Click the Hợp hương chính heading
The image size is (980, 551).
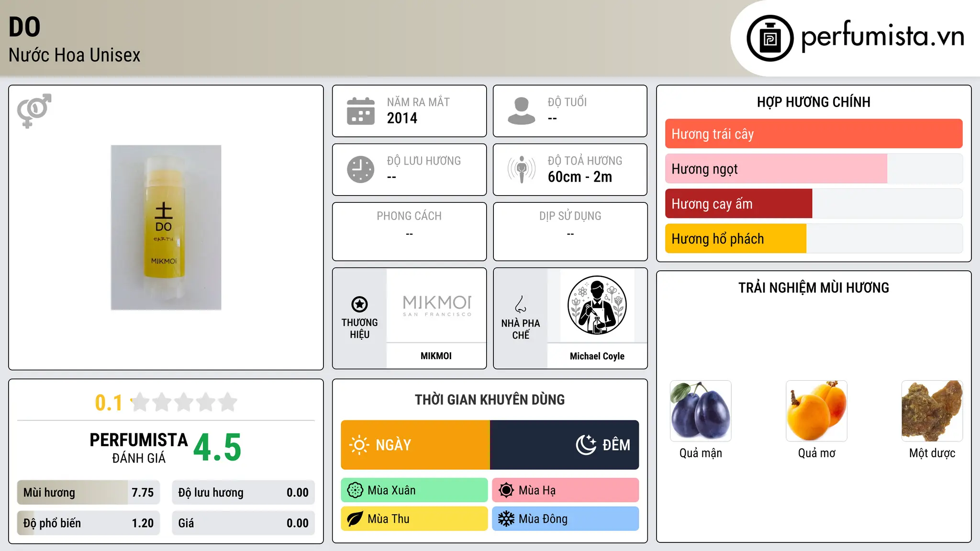point(813,102)
